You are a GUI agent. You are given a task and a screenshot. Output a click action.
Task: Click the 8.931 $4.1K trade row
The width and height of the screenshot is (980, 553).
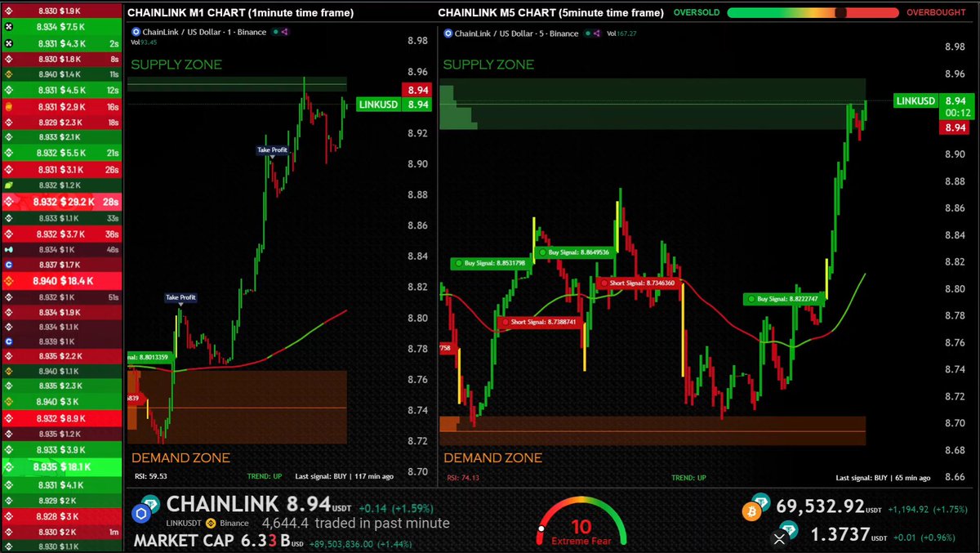pos(63,485)
